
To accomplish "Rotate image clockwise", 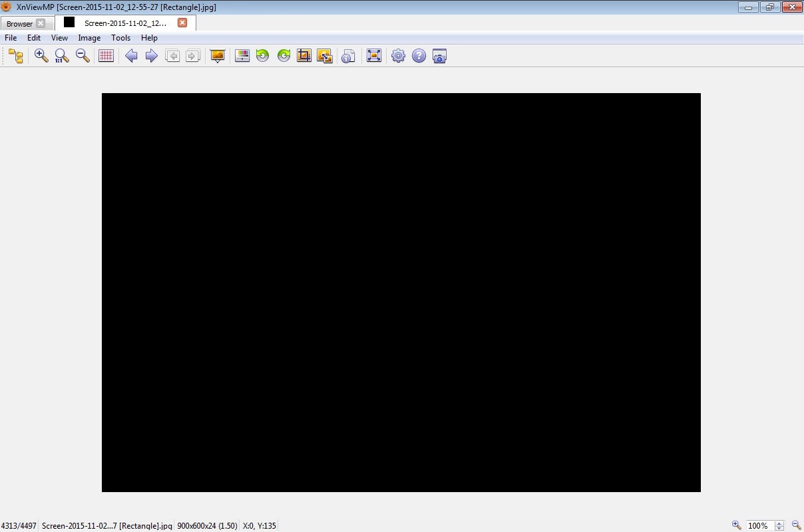I will [x=284, y=56].
